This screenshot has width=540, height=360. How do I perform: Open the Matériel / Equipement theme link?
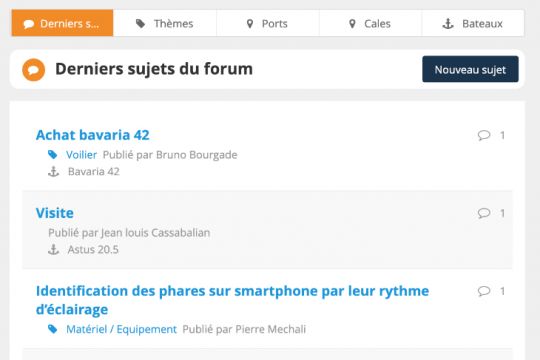point(121,329)
